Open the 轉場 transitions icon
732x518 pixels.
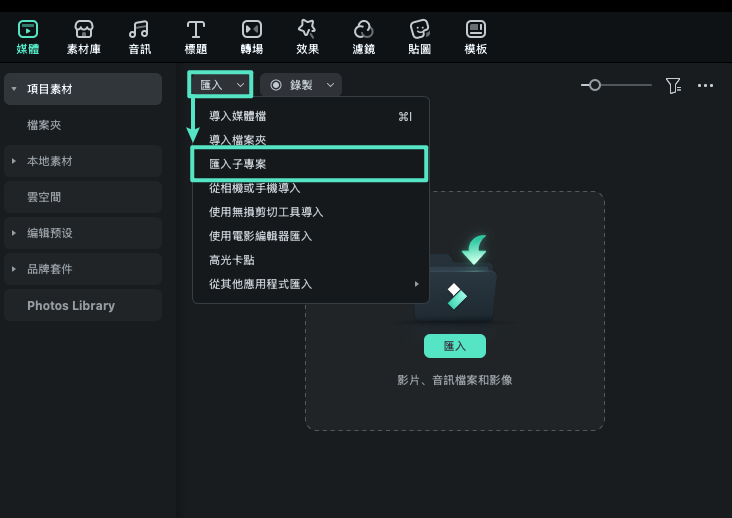coord(252,29)
